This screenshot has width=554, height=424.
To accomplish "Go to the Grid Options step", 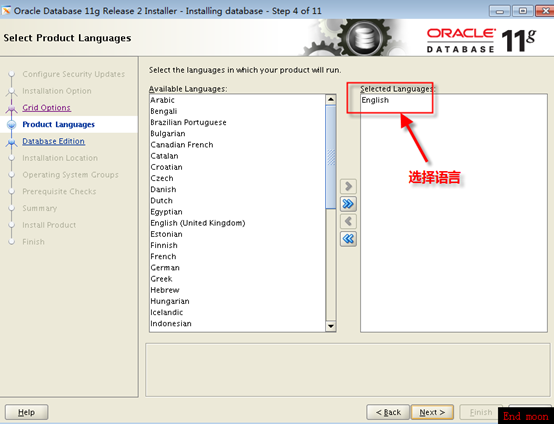I will click(47, 108).
